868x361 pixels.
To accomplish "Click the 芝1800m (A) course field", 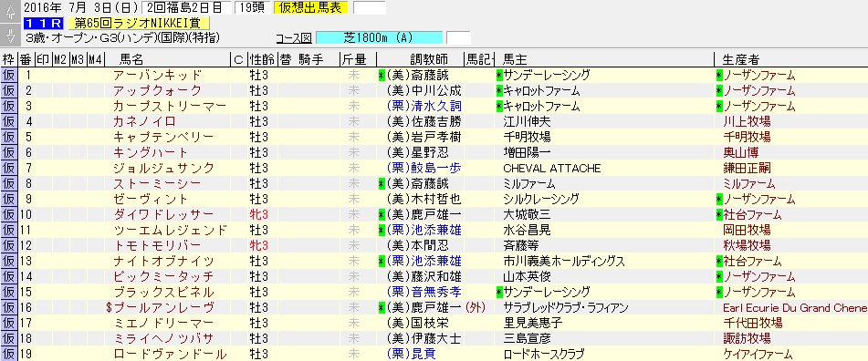I will (x=379, y=37).
